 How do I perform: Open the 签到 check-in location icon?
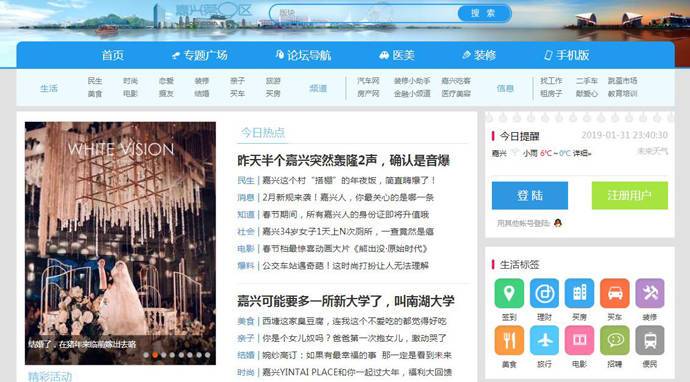509,293
